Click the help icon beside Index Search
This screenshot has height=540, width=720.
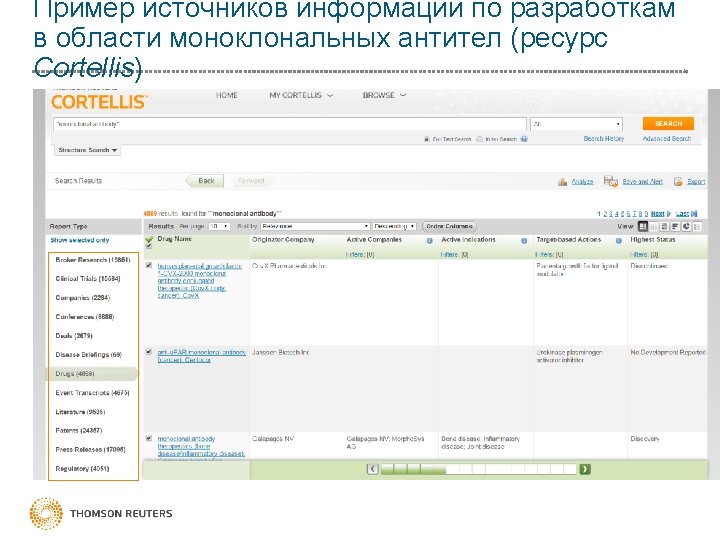524,139
